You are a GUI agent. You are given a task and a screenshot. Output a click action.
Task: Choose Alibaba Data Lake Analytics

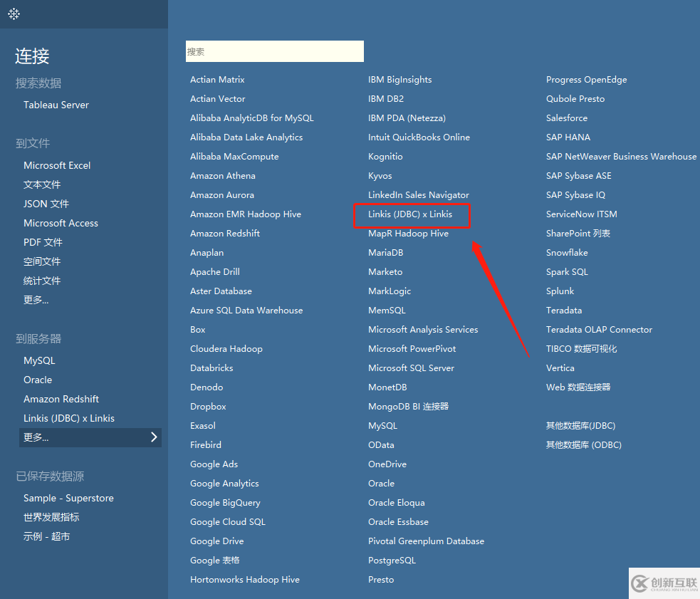click(x=246, y=137)
